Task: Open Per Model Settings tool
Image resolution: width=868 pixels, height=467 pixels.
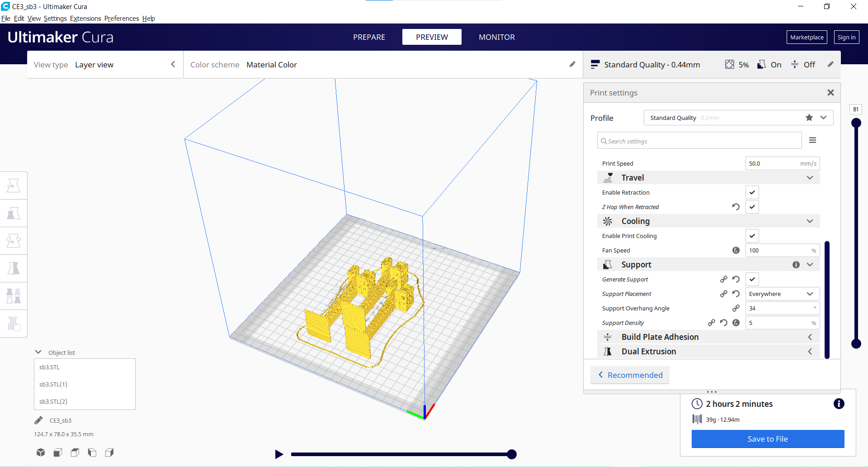Action: (14, 296)
